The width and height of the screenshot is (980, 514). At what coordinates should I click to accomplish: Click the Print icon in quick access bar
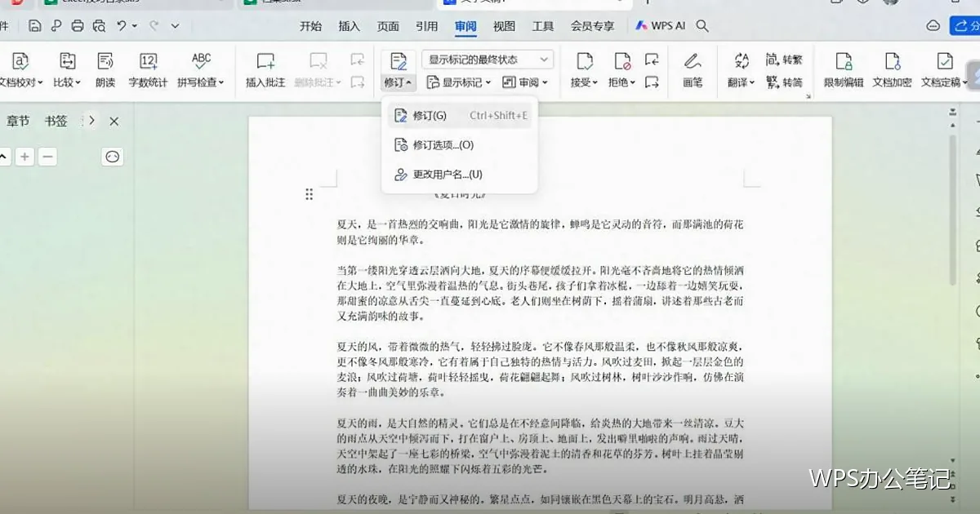78,26
